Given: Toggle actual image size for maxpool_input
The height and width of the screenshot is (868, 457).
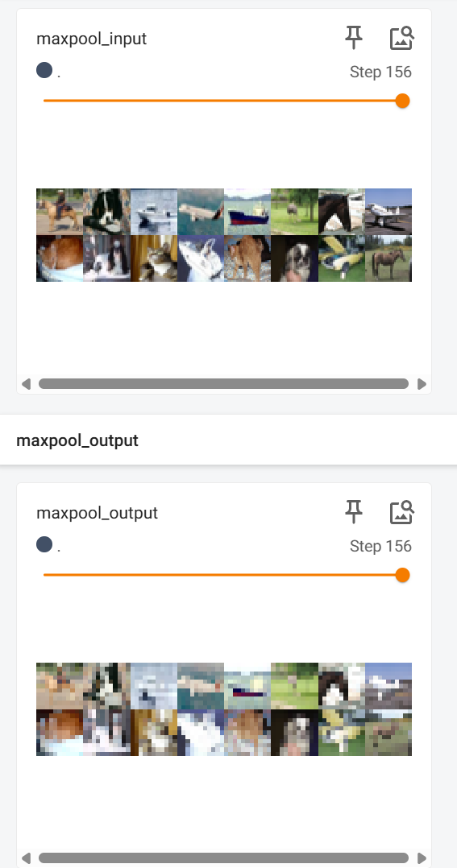Looking at the screenshot, I should (x=401, y=38).
